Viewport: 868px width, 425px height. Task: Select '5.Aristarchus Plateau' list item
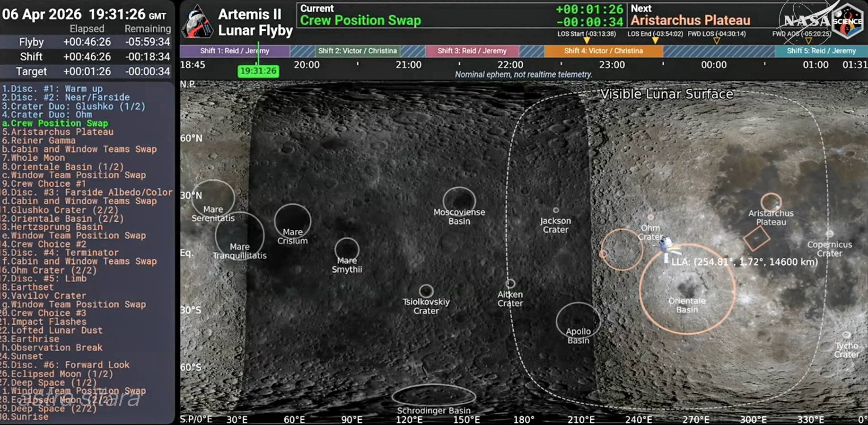tap(57, 132)
